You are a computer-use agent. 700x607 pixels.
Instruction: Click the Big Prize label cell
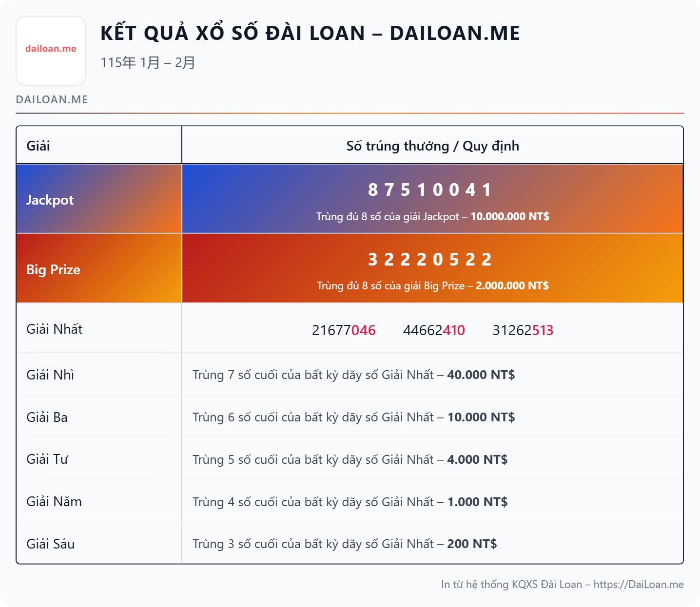[53, 269]
